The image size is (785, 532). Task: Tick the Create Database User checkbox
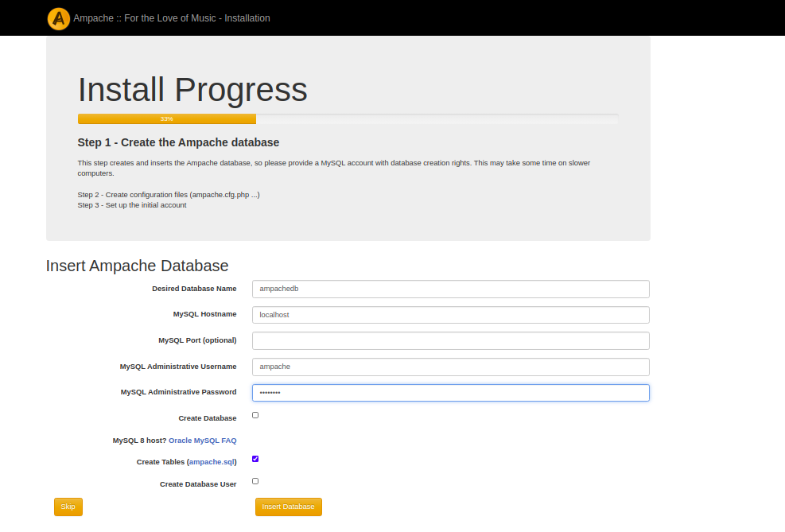(255, 481)
